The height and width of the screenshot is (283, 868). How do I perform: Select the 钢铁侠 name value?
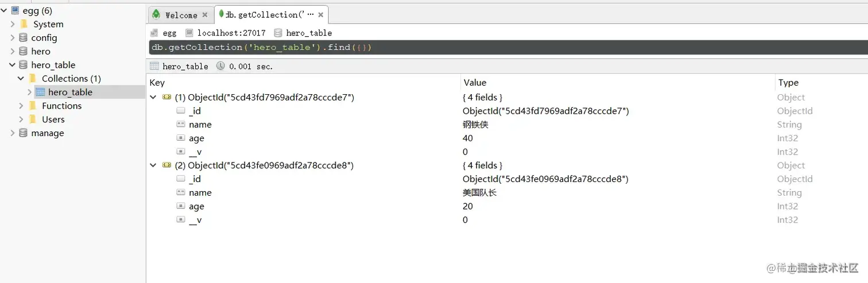click(475, 125)
